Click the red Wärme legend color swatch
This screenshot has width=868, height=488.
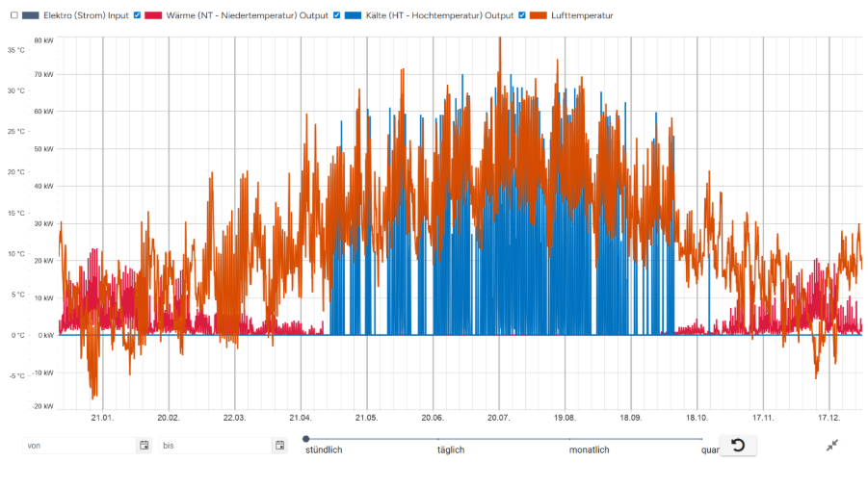[x=155, y=15]
